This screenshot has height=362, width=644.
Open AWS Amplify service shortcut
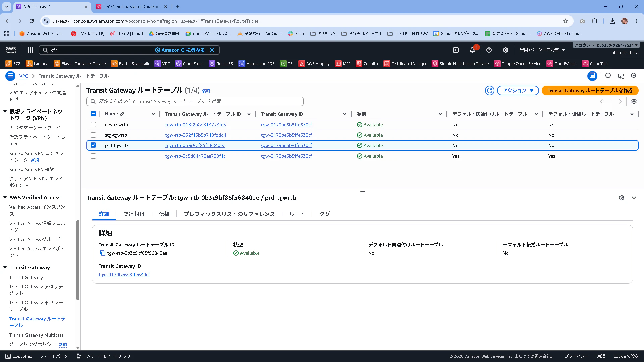coord(314,64)
